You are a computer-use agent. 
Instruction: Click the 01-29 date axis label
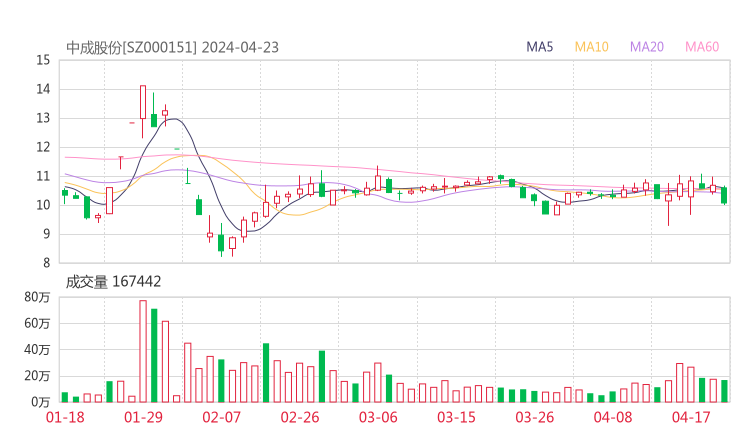click(x=143, y=417)
